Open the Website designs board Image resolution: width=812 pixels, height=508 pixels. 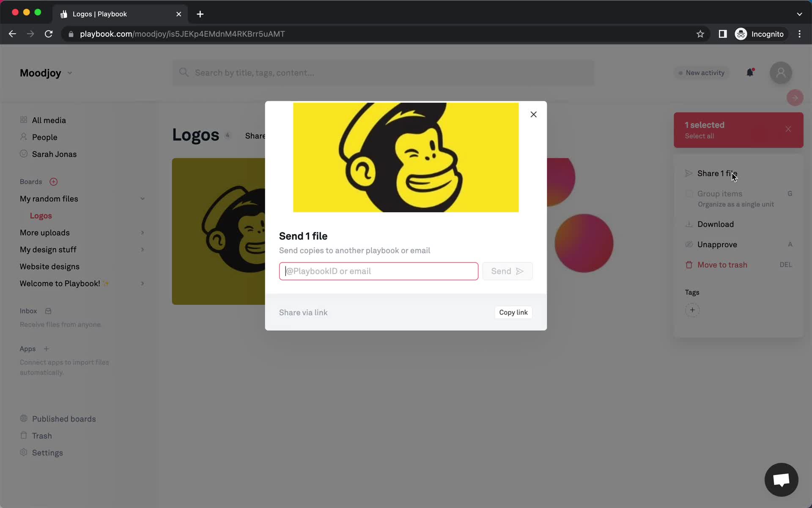[x=49, y=266]
